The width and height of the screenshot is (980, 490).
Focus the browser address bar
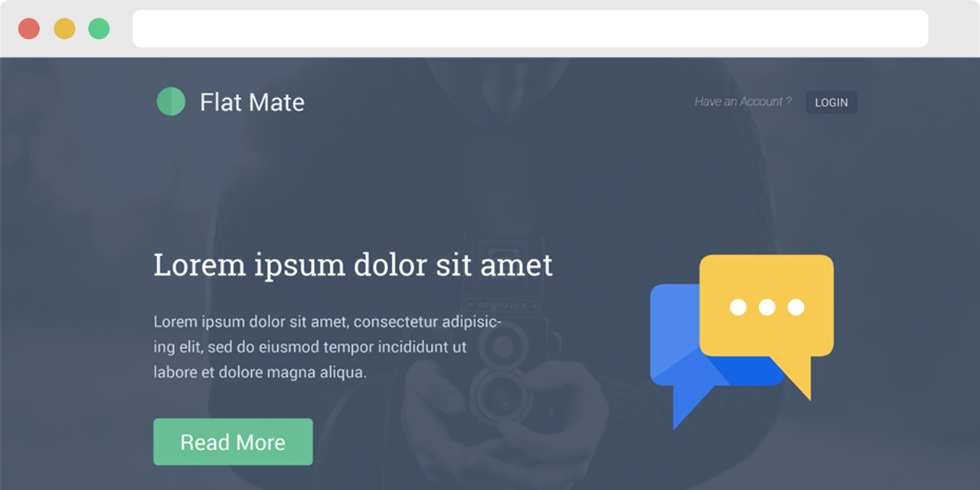pyautogui.click(x=530, y=29)
